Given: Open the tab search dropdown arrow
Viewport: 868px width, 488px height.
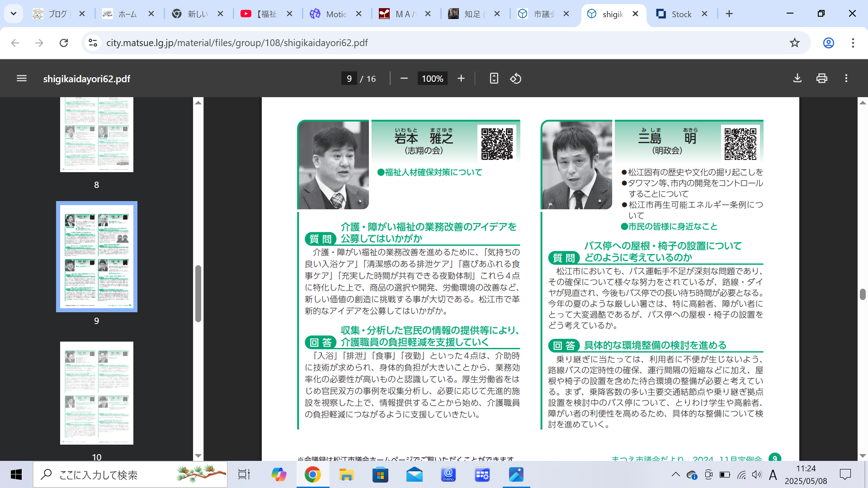Looking at the screenshot, I should [x=14, y=14].
